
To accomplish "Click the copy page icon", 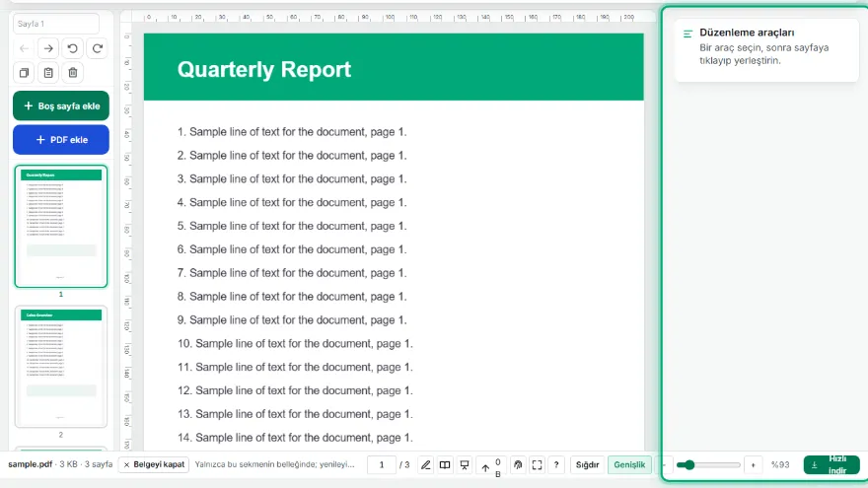I will 24,73.
